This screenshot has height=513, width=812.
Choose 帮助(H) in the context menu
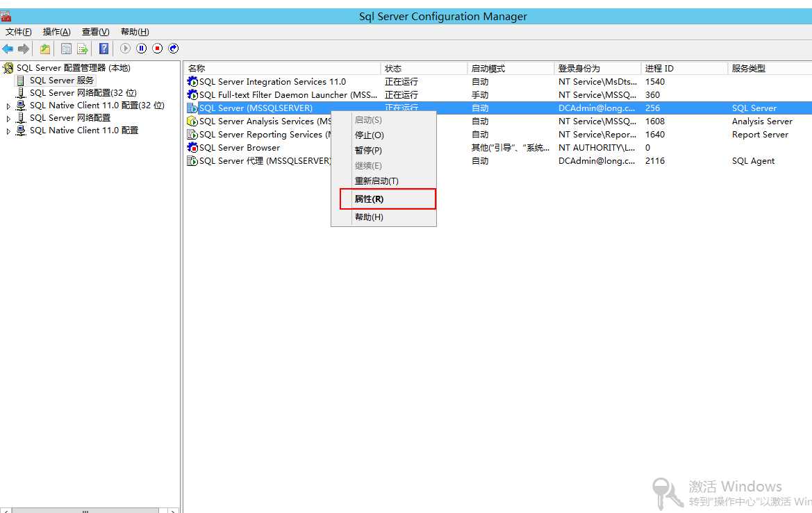(383, 217)
